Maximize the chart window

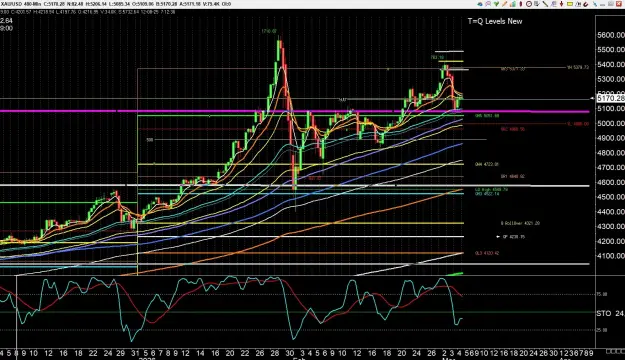coord(611,4)
